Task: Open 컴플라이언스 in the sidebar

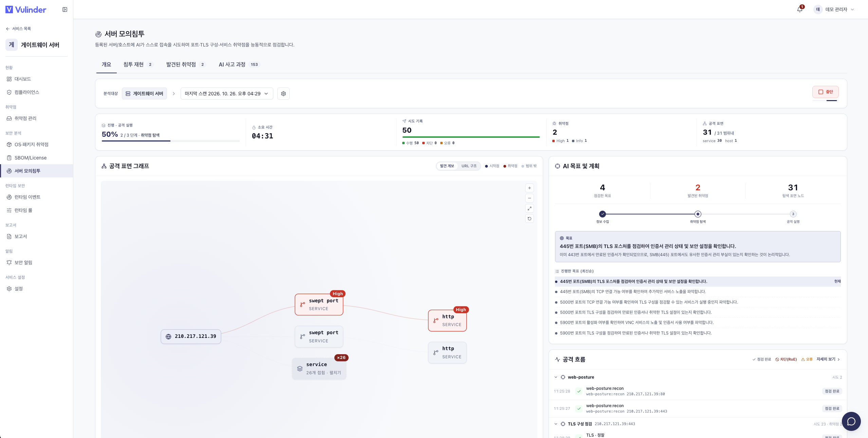Action: (x=36, y=92)
